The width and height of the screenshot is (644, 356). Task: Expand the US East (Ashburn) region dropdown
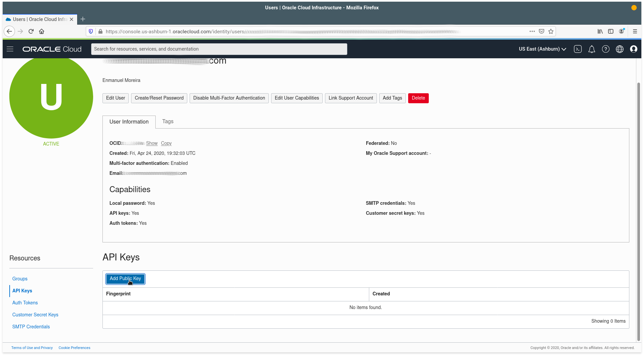(x=543, y=49)
